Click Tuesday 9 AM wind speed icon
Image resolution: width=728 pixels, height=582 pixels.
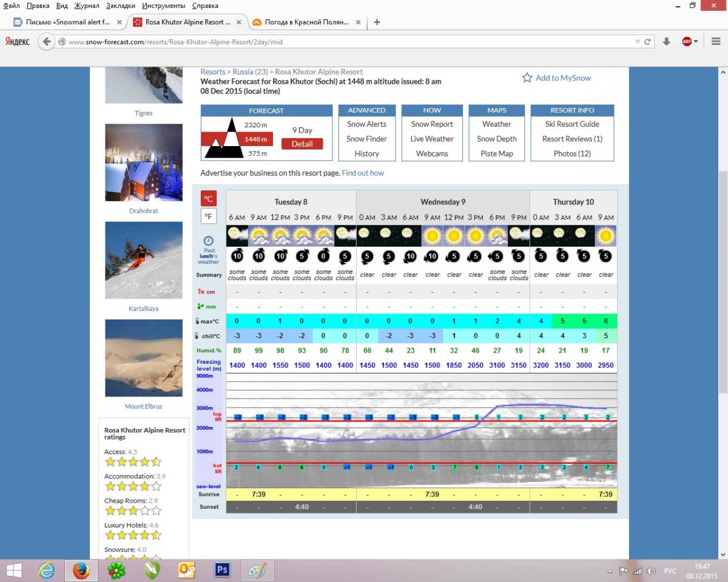point(258,256)
